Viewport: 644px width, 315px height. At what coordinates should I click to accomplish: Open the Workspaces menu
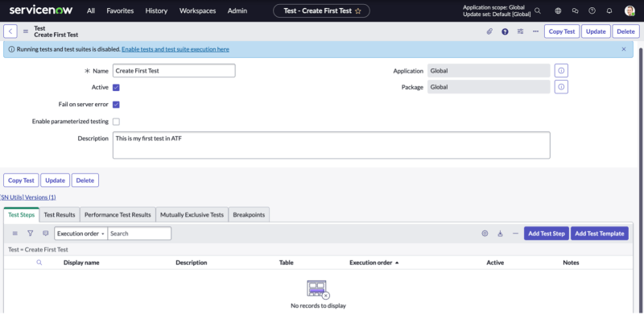tap(197, 11)
